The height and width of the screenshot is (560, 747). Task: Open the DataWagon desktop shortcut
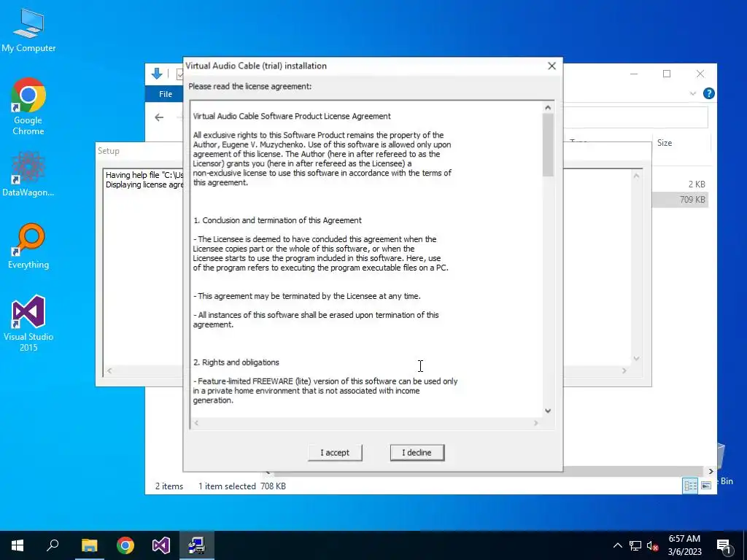[28, 174]
